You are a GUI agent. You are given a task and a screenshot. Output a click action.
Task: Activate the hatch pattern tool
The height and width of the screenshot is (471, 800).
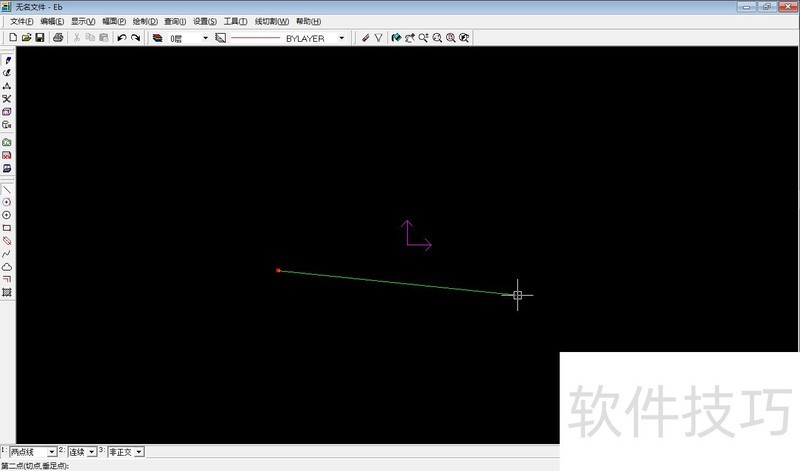point(7,293)
